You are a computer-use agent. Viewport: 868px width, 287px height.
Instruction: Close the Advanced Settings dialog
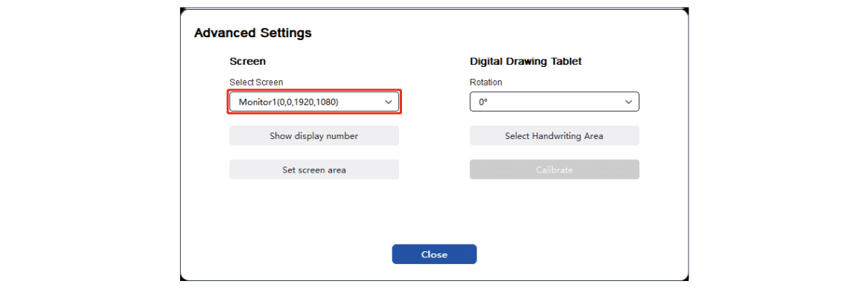coord(434,254)
